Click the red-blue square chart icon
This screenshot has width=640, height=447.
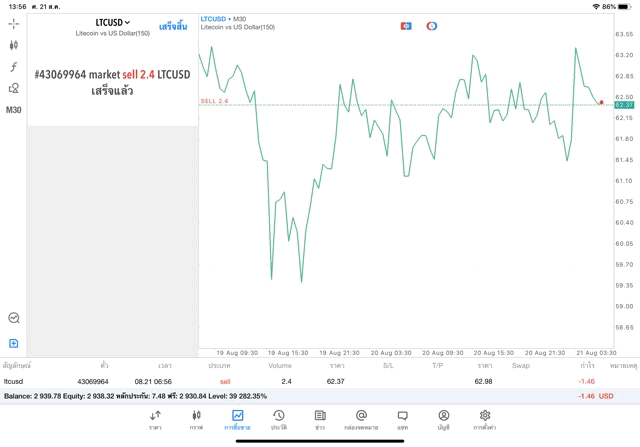[406, 26]
